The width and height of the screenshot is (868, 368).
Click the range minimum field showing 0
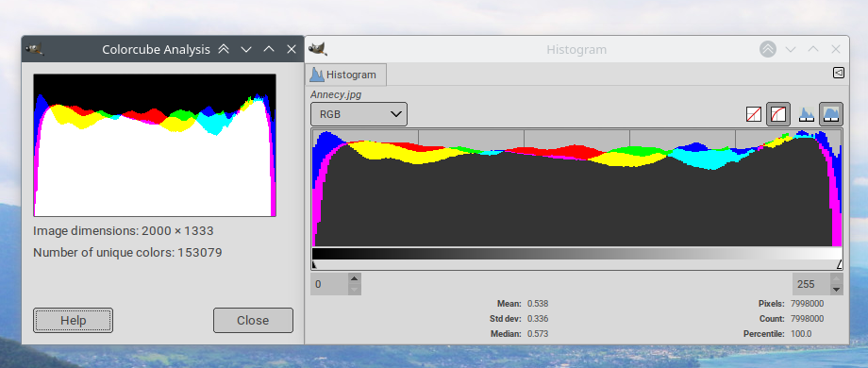tap(329, 284)
